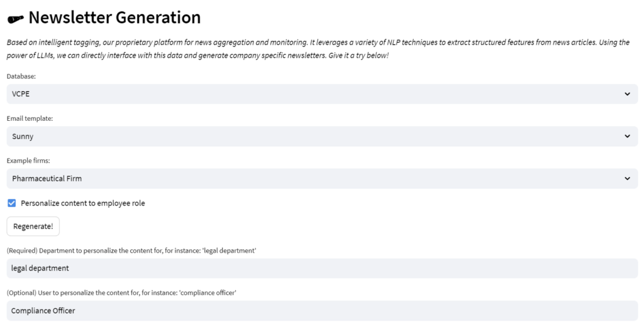The height and width of the screenshot is (326, 644).
Task: Click the megaphone icon beside Newsletter Generation
Action: point(16,18)
